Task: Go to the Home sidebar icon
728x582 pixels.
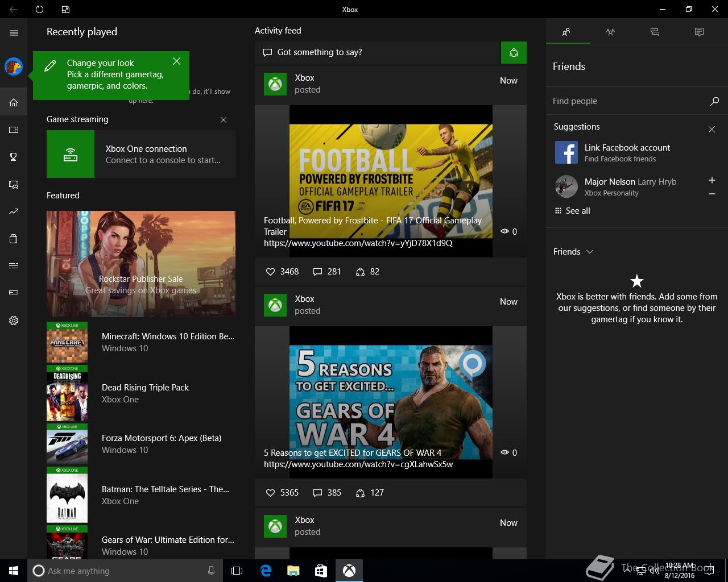Action: tap(14, 103)
